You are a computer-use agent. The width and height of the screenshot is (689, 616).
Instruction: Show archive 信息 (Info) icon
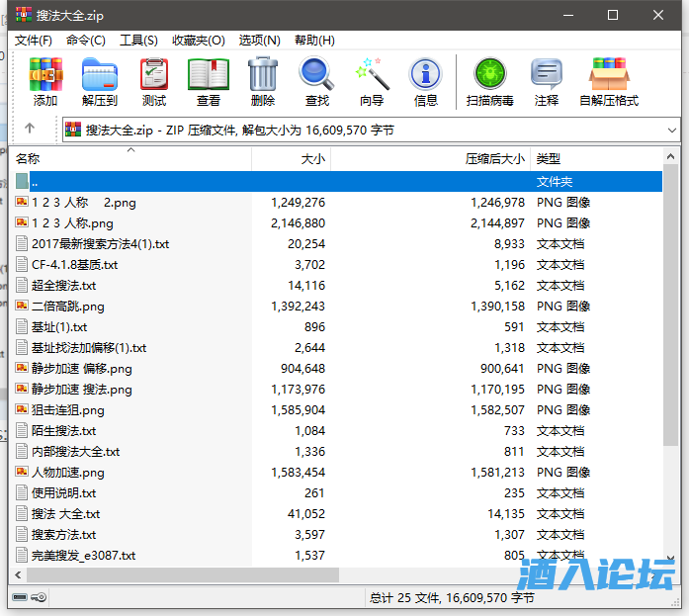pos(426,81)
